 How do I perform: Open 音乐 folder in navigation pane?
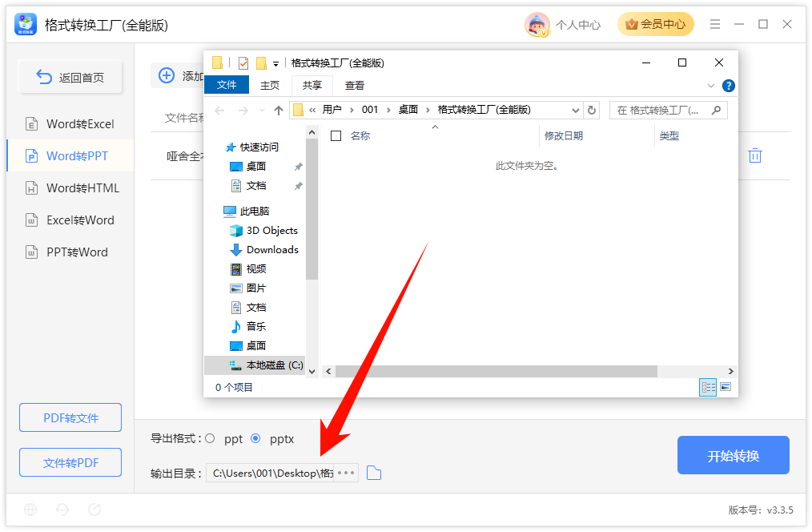tap(248, 326)
